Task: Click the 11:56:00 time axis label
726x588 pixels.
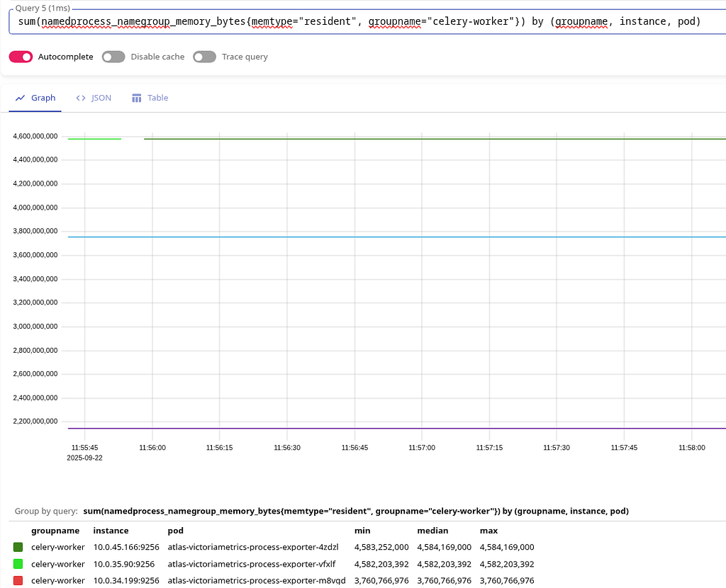Action: pyautogui.click(x=152, y=448)
